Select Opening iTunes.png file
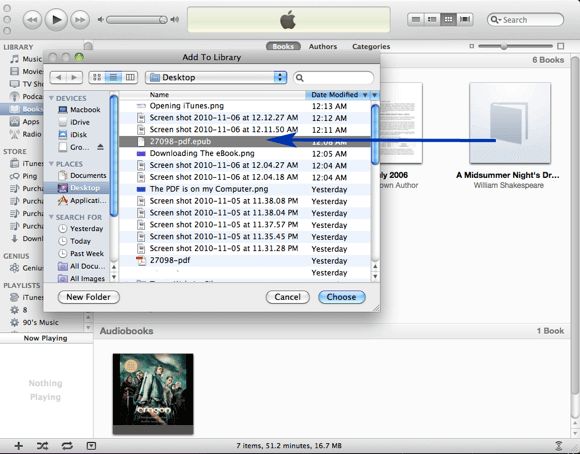The image size is (580, 454). tap(245, 106)
